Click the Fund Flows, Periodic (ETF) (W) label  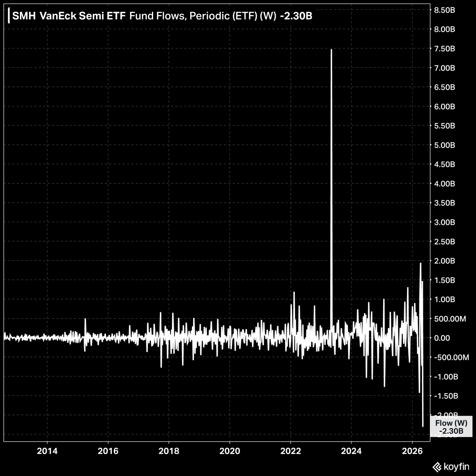click(x=203, y=16)
